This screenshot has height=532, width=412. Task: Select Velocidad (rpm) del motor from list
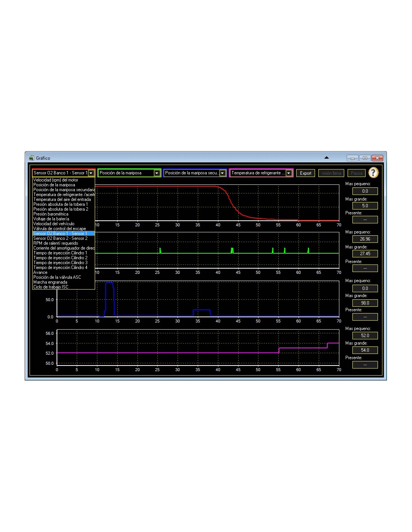55,180
